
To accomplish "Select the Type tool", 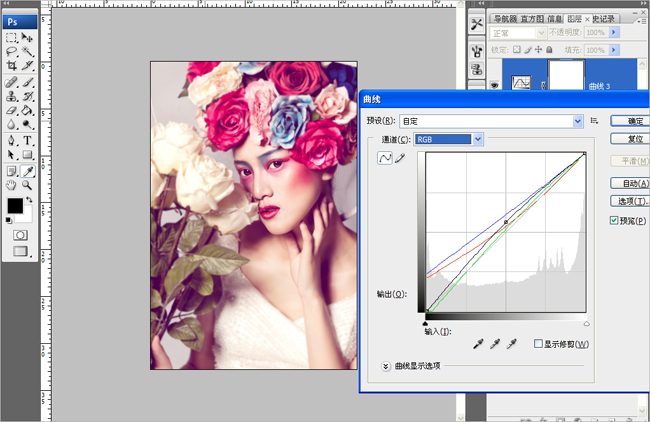I will tap(27, 141).
